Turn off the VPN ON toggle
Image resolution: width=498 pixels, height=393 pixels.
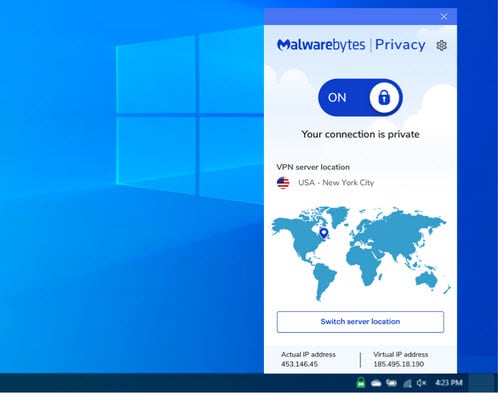tap(360, 97)
